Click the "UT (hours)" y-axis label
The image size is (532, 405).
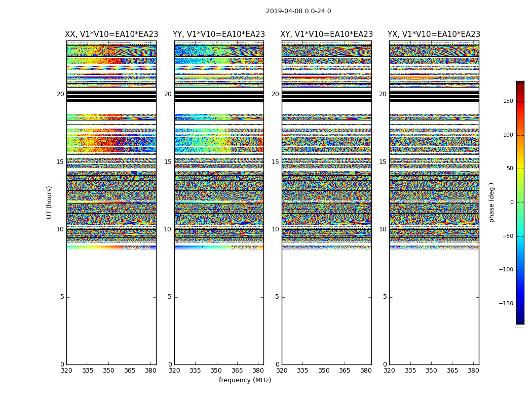(x=49, y=202)
